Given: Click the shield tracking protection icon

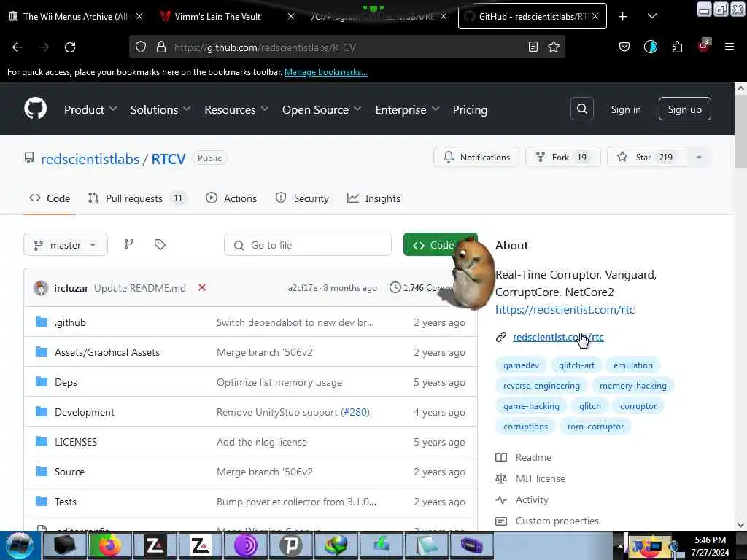Looking at the screenshot, I should tap(141, 47).
